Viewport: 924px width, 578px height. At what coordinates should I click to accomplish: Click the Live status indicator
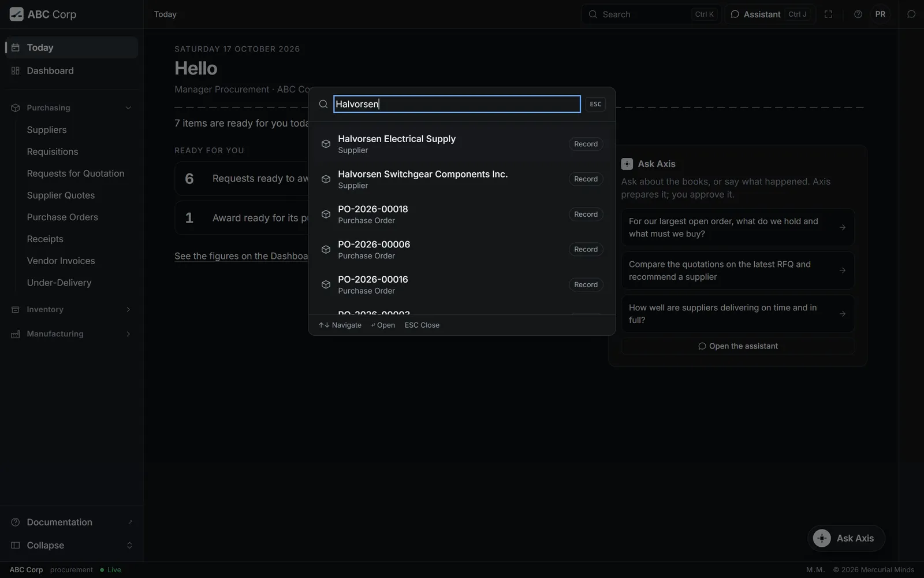point(110,570)
